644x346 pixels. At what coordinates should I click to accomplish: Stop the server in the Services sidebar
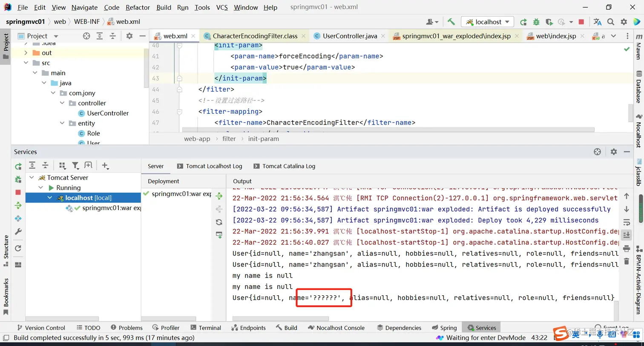point(18,193)
